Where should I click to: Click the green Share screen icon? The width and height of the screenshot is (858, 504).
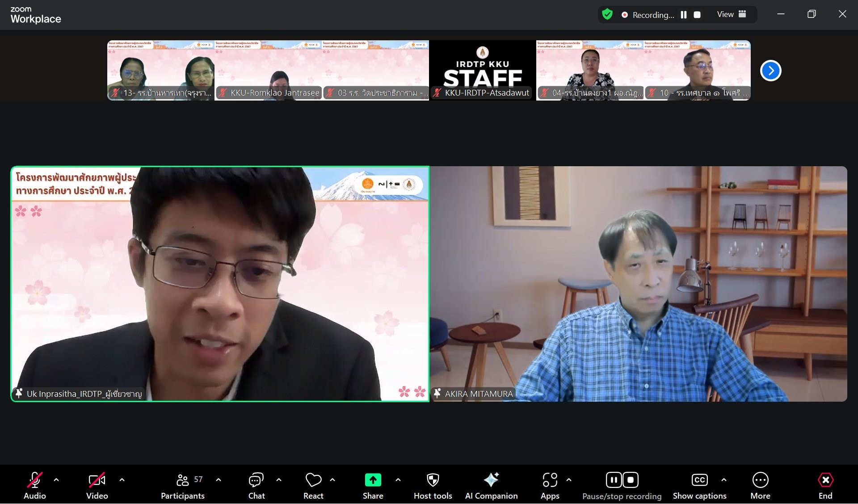coord(373,480)
